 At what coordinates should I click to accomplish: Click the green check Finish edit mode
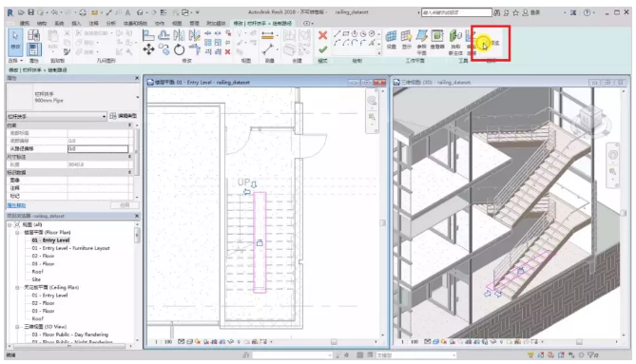tap(322, 49)
